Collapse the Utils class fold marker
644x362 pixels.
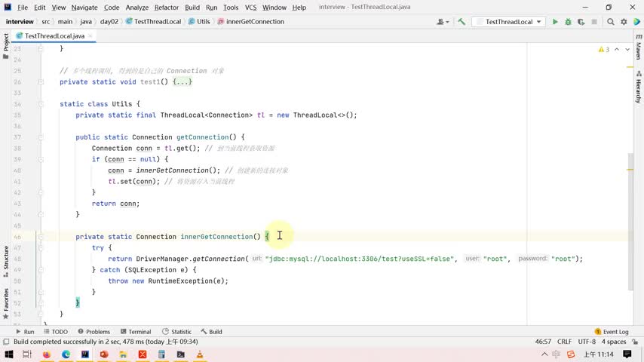click(x=40, y=104)
